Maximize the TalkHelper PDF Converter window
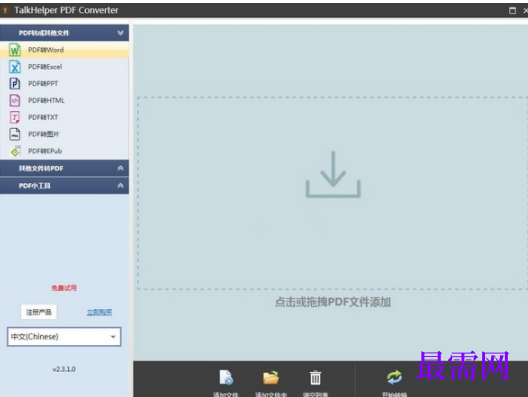The image size is (528, 397). 512,10
